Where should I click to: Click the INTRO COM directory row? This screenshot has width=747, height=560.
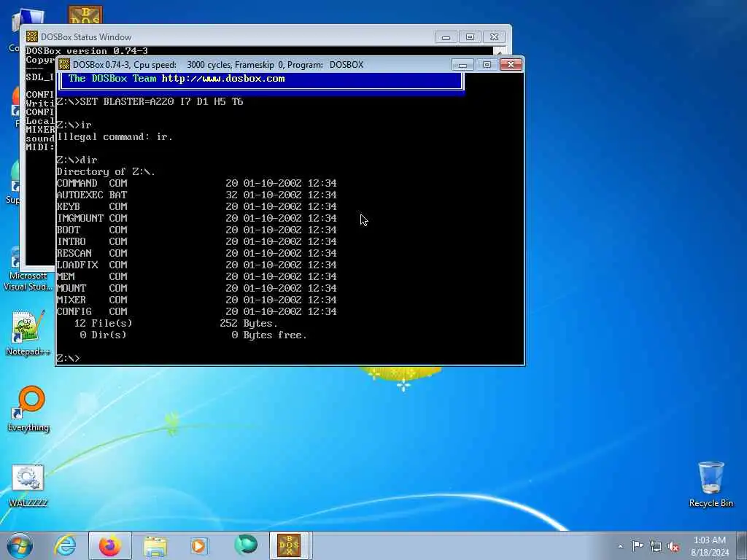(196, 241)
